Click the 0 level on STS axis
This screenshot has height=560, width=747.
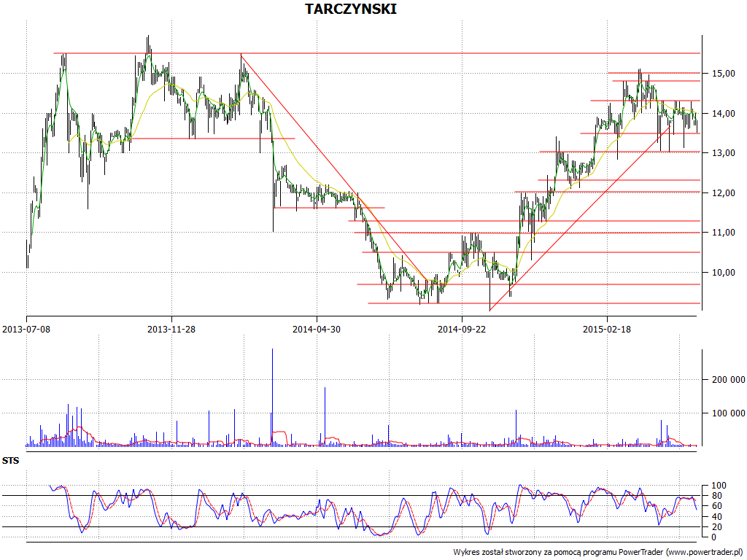(x=713, y=537)
